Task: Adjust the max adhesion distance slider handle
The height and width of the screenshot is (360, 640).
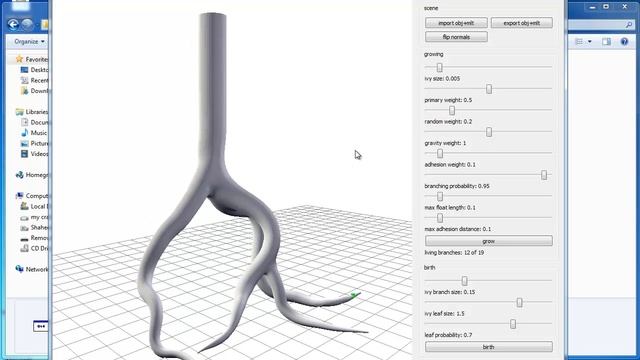Action: [440, 218]
